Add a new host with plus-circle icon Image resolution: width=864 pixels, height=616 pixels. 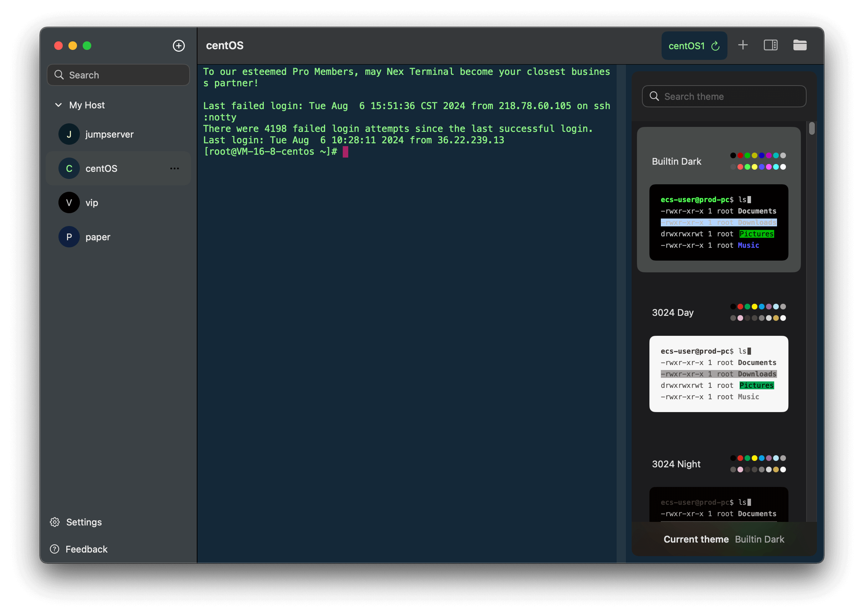click(179, 46)
